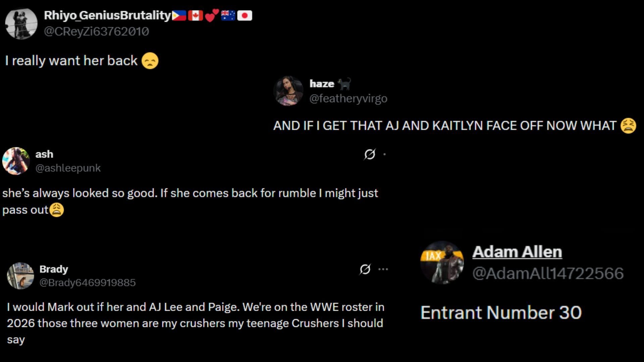Click the circle-slash icon on ash's reply
This screenshot has height=362, width=644.
click(369, 154)
